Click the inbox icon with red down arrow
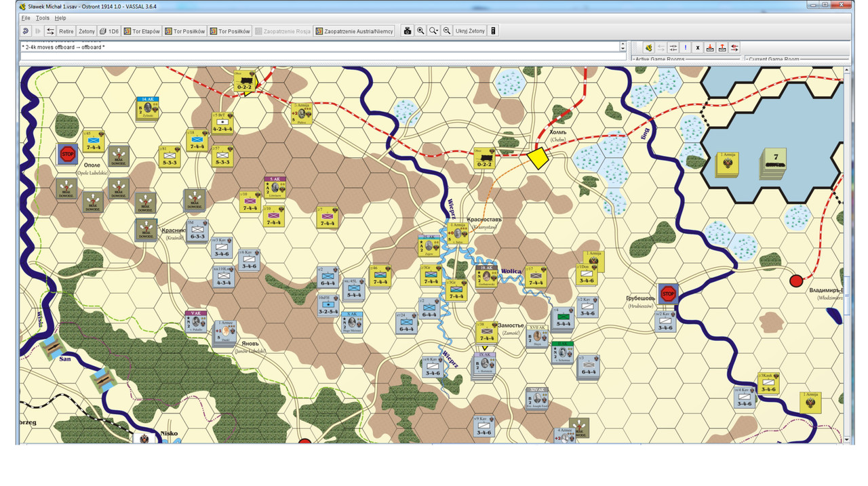This screenshot has width=868, height=486. (x=710, y=47)
